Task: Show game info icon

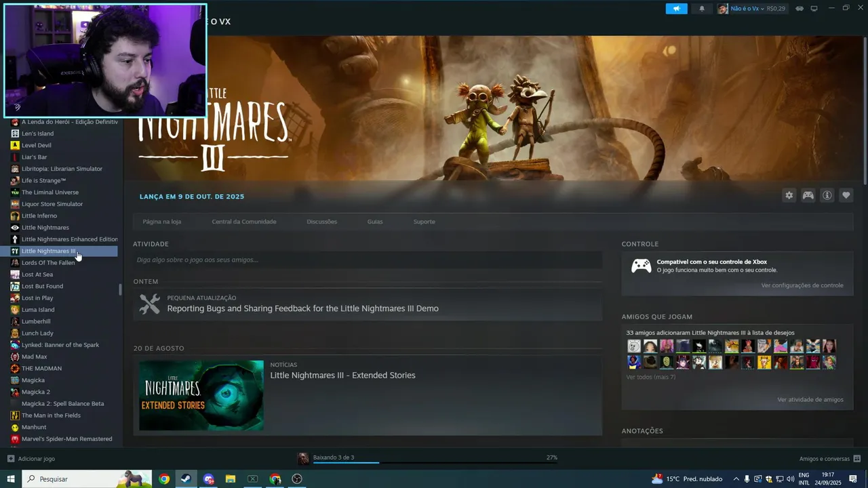Action: click(827, 195)
